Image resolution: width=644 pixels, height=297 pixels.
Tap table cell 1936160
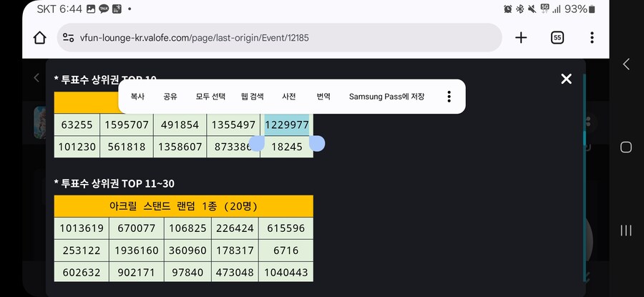coord(137,250)
